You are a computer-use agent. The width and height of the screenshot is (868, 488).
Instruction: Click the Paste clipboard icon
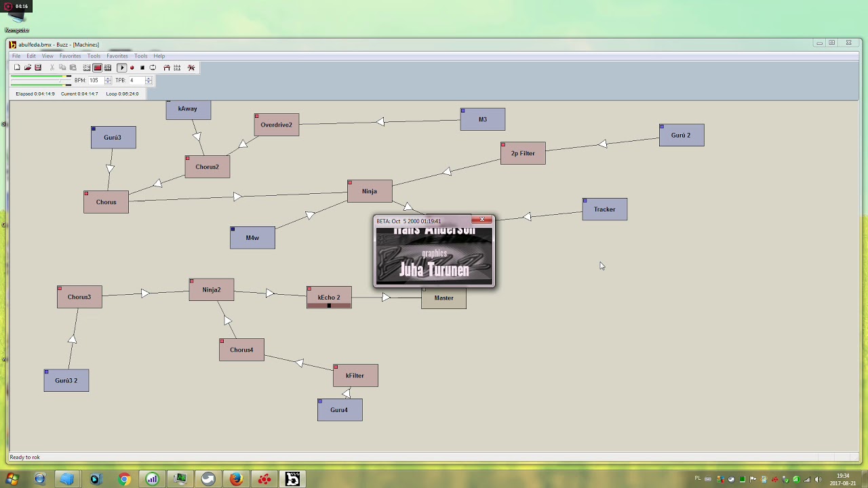click(x=73, y=68)
